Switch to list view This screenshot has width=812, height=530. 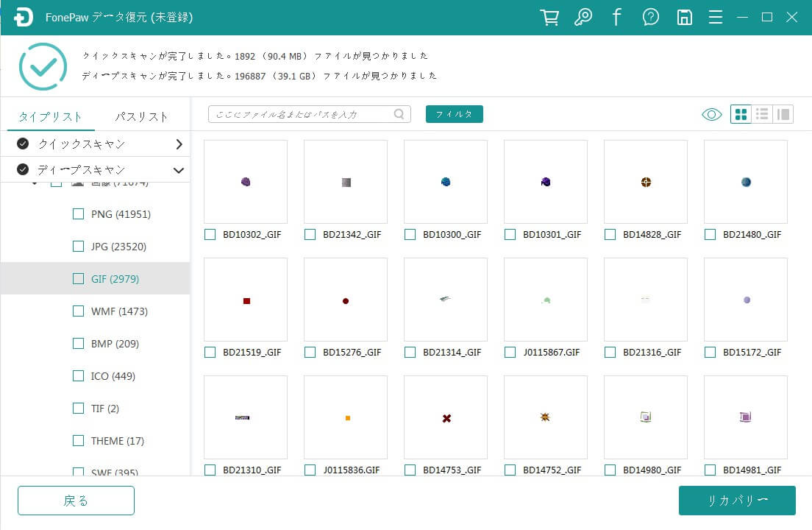tap(762, 115)
